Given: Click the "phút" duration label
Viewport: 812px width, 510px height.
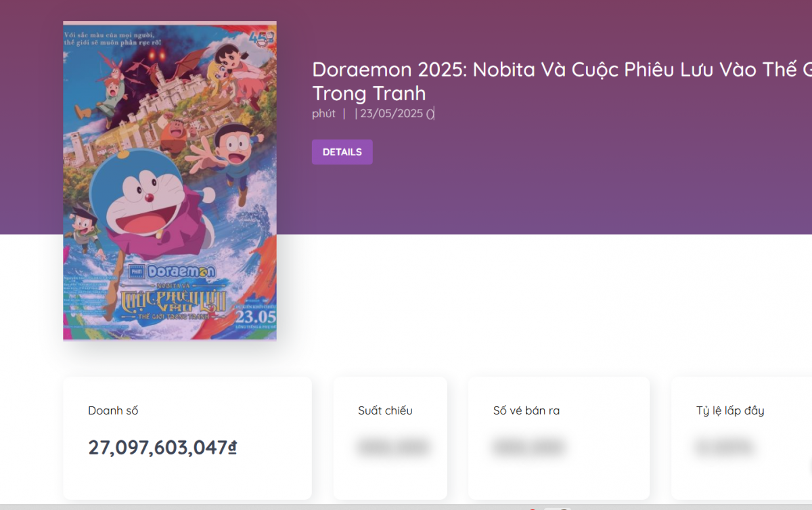Looking at the screenshot, I should pos(323,113).
